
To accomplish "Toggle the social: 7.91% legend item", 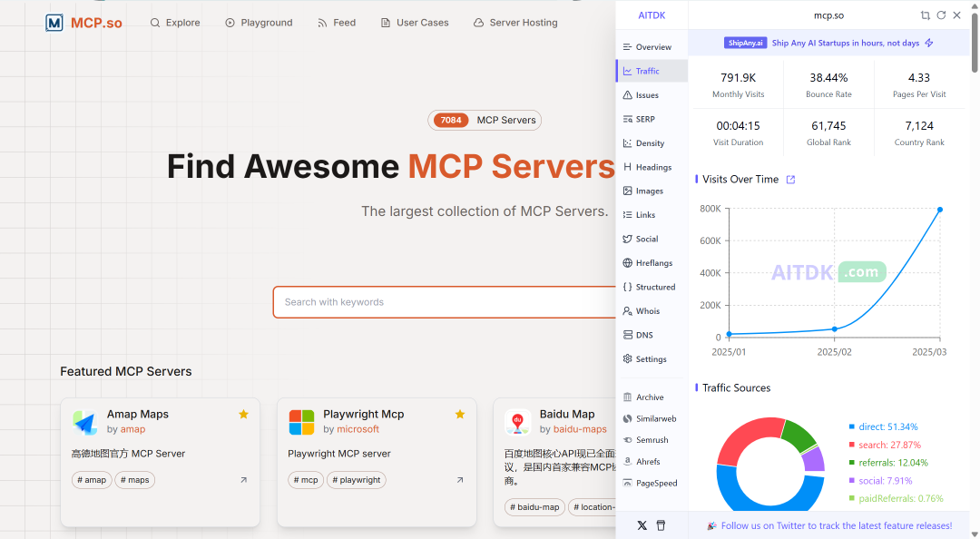I will 880,481.
